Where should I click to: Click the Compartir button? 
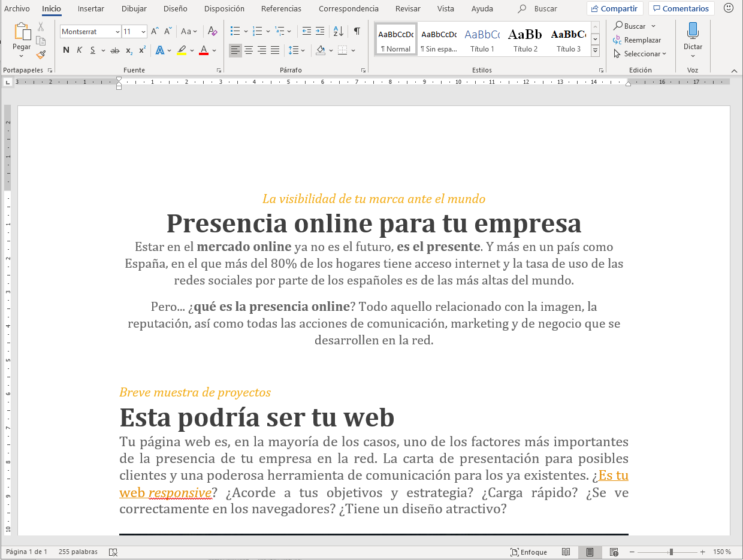pyautogui.click(x=615, y=8)
